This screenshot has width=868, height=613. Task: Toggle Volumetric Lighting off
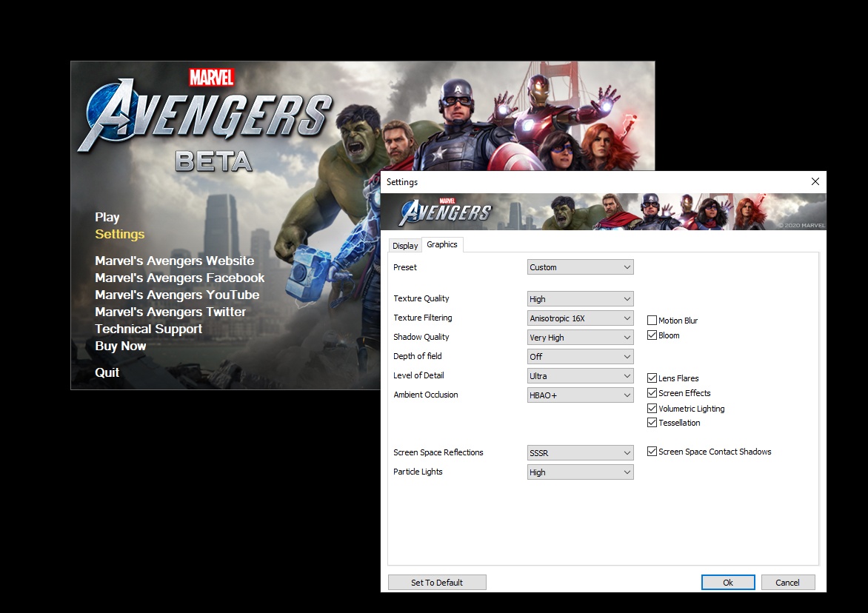tap(652, 409)
